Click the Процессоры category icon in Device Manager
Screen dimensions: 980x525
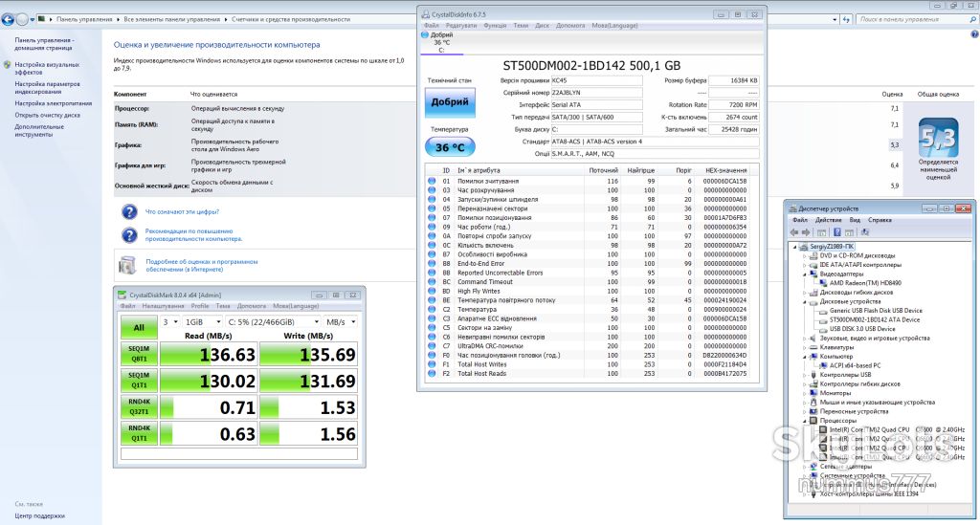[x=813, y=421]
